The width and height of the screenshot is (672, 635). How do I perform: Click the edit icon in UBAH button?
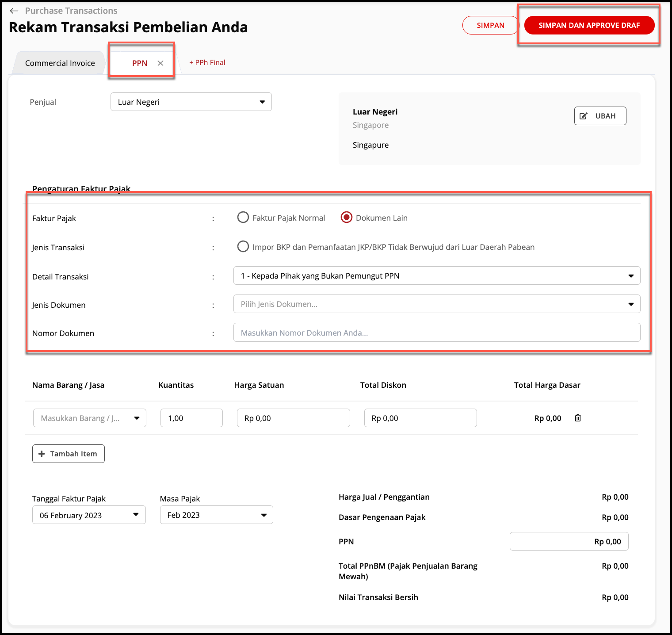pos(584,116)
